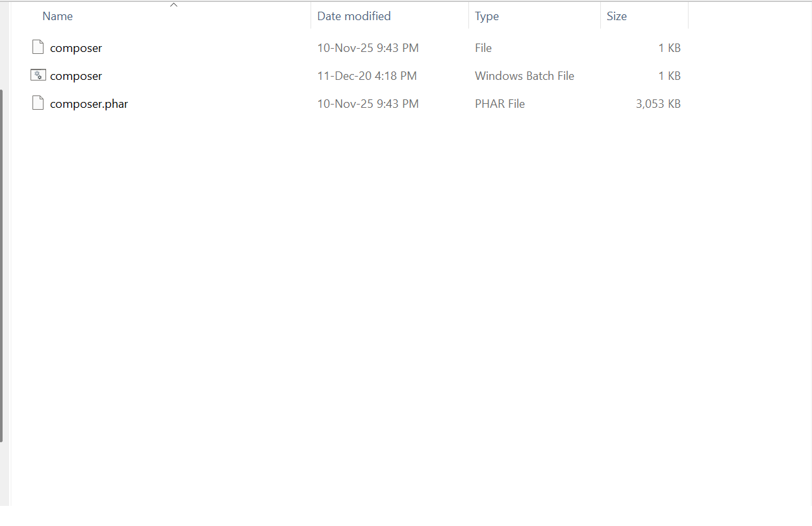This screenshot has height=526, width=812.
Task: Click the 11-Dec-20 4:18 PM date cell
Action: [x=367, y=76]
